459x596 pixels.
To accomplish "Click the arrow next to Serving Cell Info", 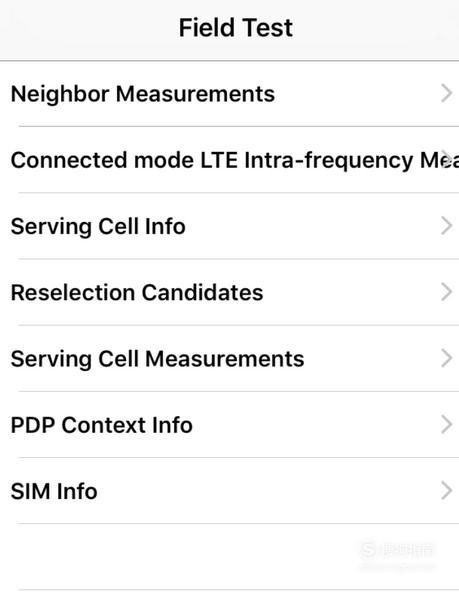I will tap(446, 225).
